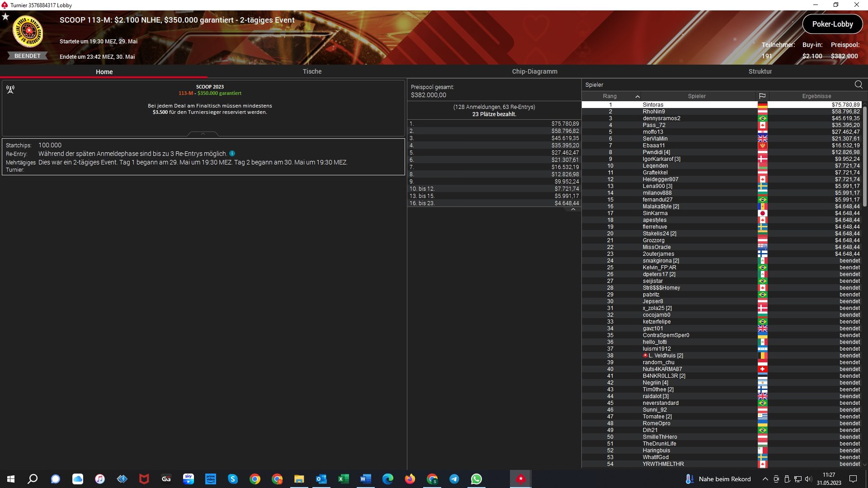Viewport: 868px width, 488px height.
Task: Click the blue info icon next to Re-Entrys
Action: point(232,154)
